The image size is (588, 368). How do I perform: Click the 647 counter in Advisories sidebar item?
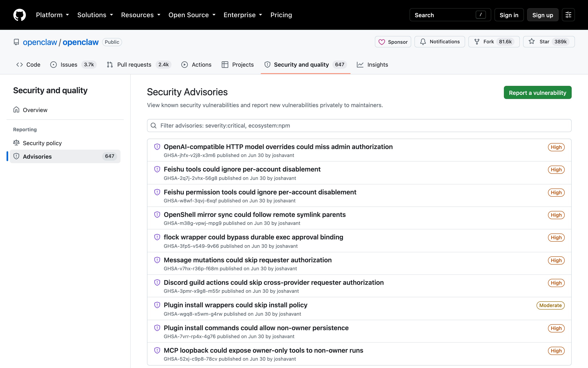110,156
